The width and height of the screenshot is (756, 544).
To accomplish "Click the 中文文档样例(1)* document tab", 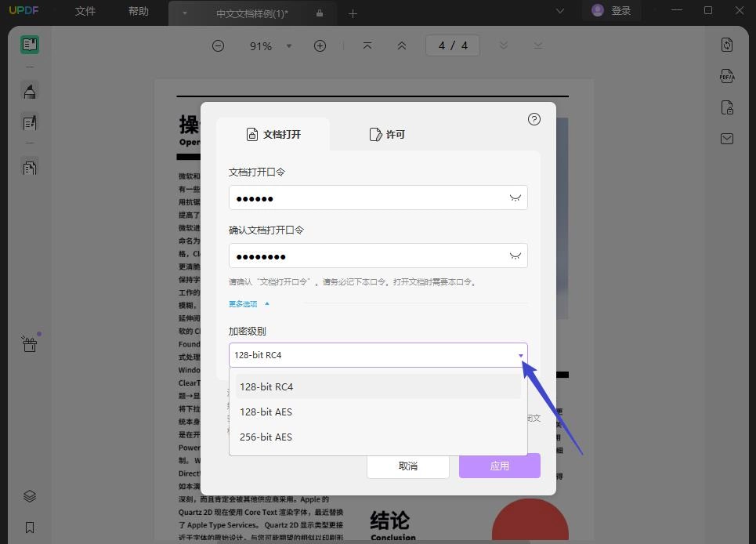I will click(x=252, y=13).
